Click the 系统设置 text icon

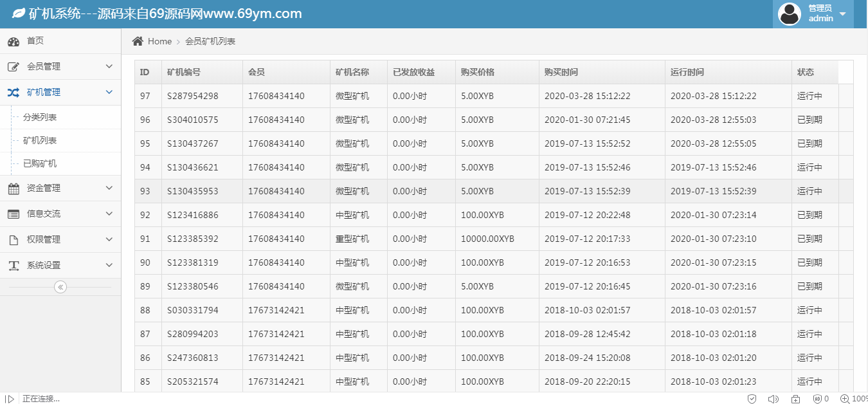tap(14, 266)
